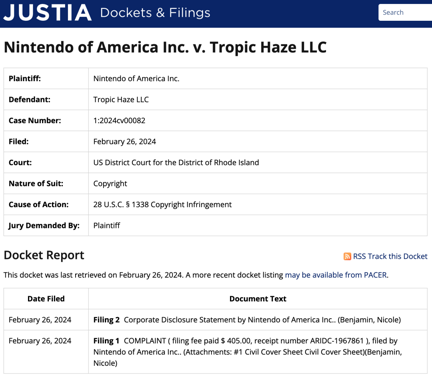
Task: Click the Defendant value Tropic Haze LLC
Action: (x=121, y=99)
